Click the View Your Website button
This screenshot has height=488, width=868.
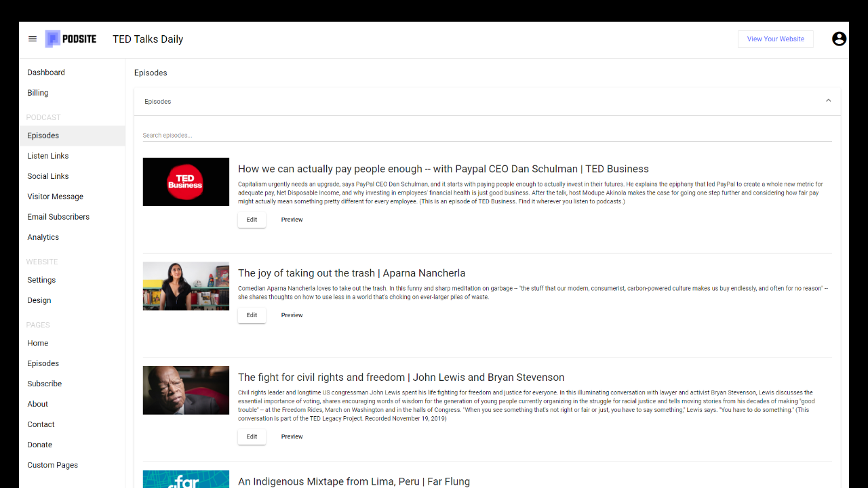click(x=775, y=39)
